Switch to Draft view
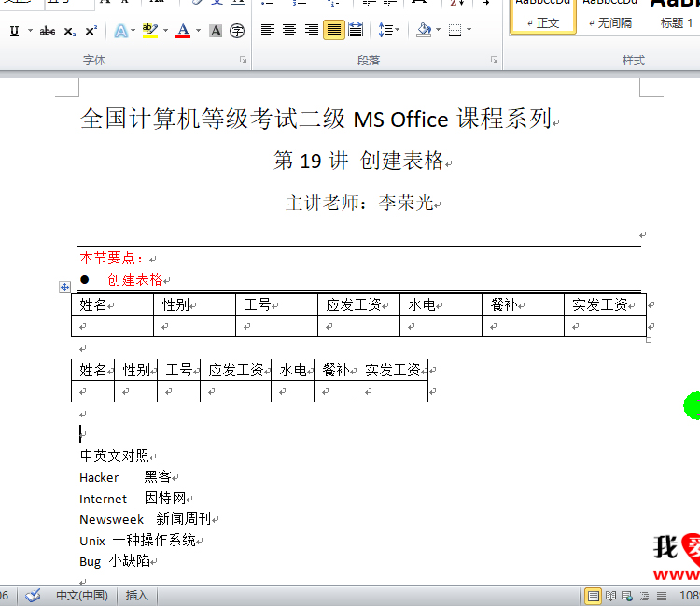Viewport: 700px width, 606px height. (x=662, y=596)
